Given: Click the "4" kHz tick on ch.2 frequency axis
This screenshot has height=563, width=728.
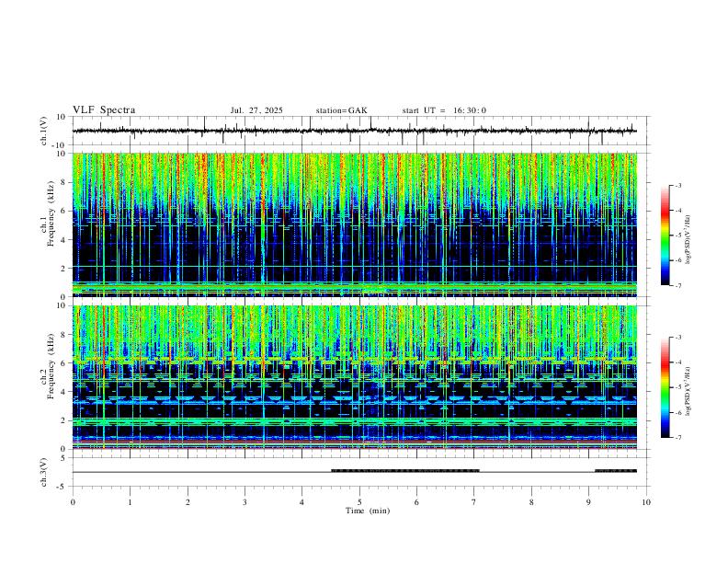Looking at the screenshot, I should click(65, 392).
